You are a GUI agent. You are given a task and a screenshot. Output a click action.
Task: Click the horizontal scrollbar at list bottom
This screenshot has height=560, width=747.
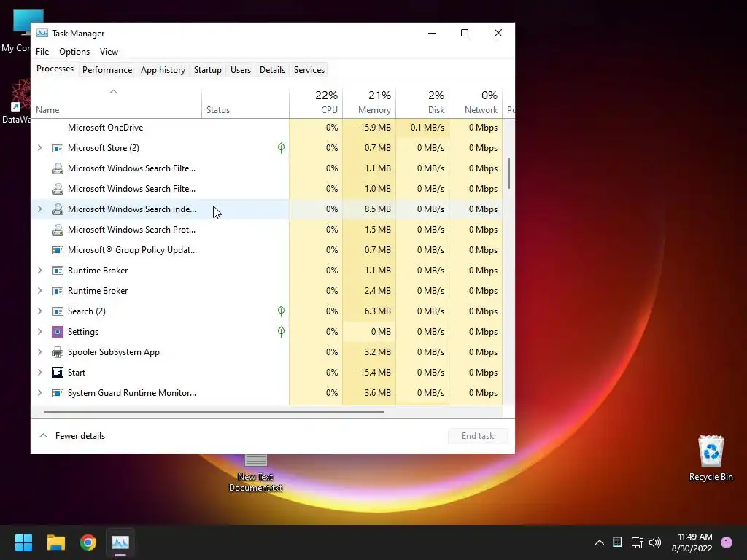(x=214, y=412)
